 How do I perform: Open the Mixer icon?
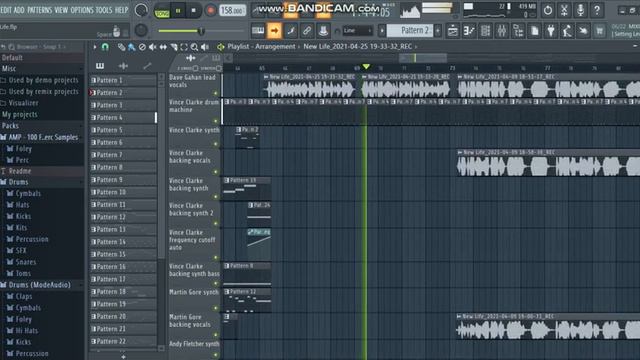(502, 31)
